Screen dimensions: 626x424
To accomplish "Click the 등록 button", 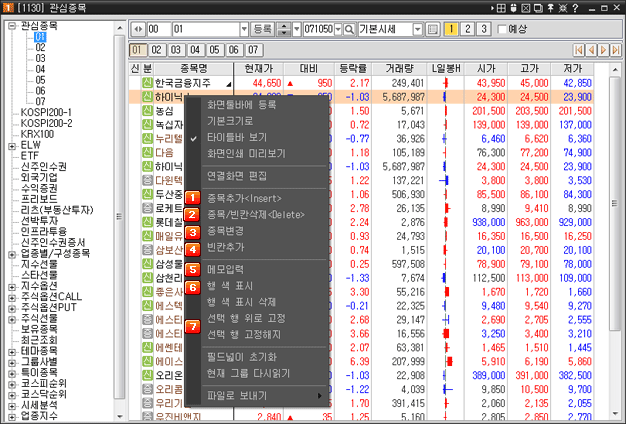I will (261, 30).
